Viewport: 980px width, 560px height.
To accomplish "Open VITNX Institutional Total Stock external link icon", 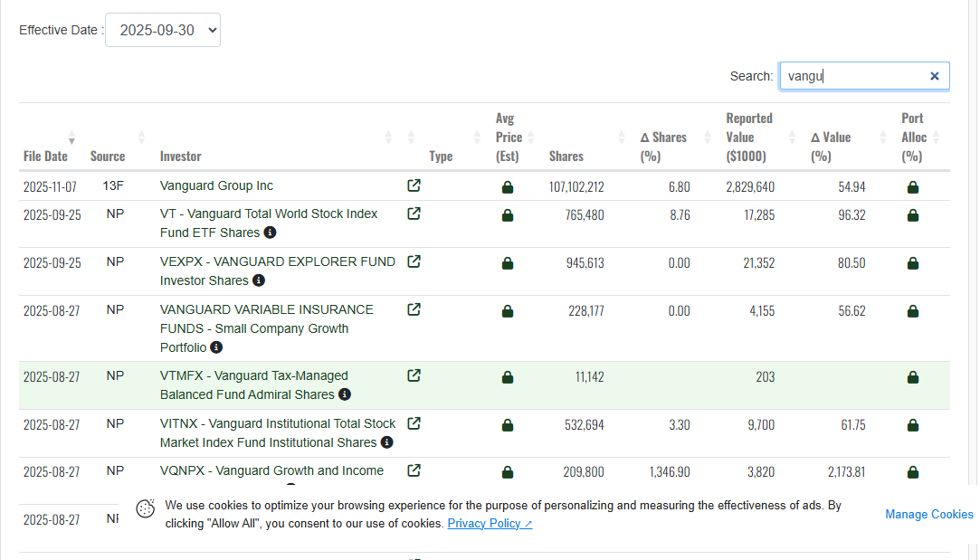I will coord(414,423).
